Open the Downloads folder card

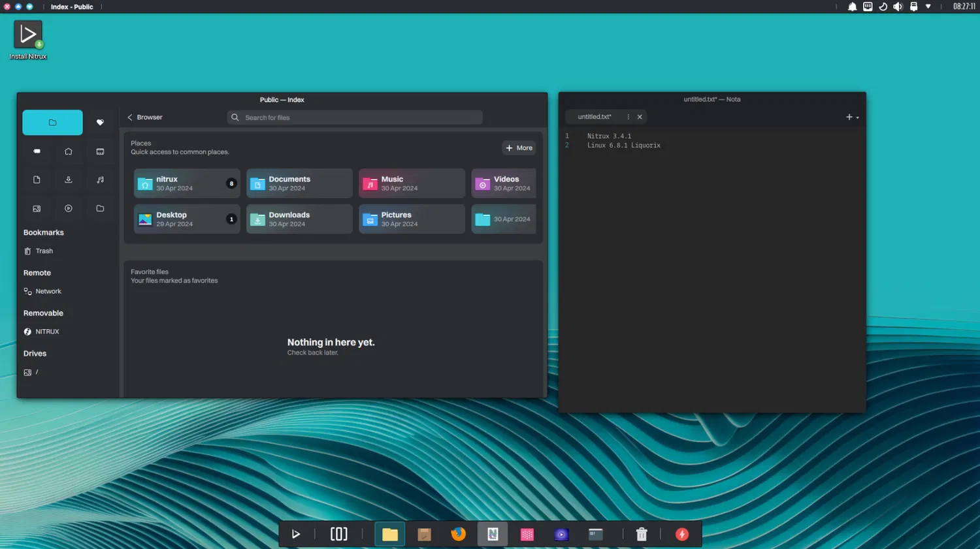click(299, 219)
